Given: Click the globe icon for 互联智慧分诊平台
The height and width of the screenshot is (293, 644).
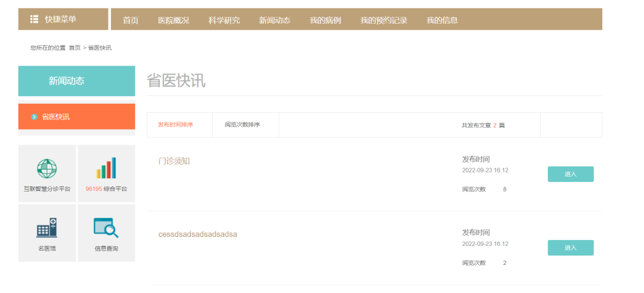Looking at the screenshot, I should [x=47, y=168].
